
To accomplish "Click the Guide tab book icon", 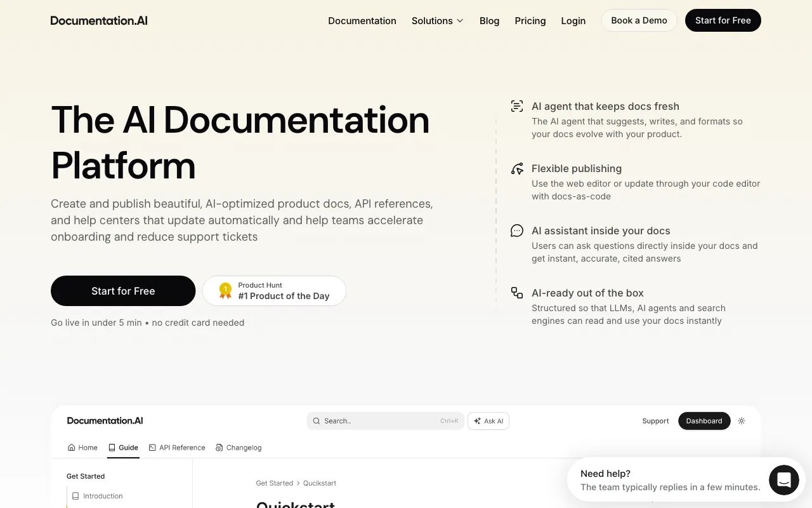I will pyautogui.click(x=112, y=448).
